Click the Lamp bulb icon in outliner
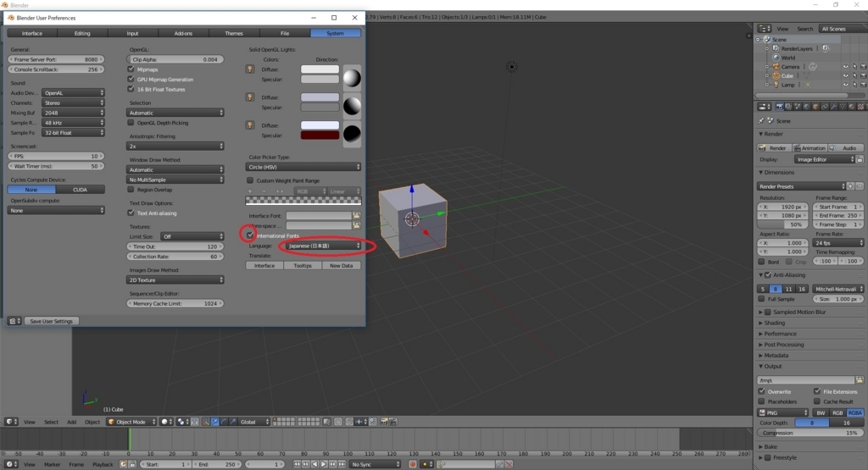Screen dimensions: 868x470 776,85
